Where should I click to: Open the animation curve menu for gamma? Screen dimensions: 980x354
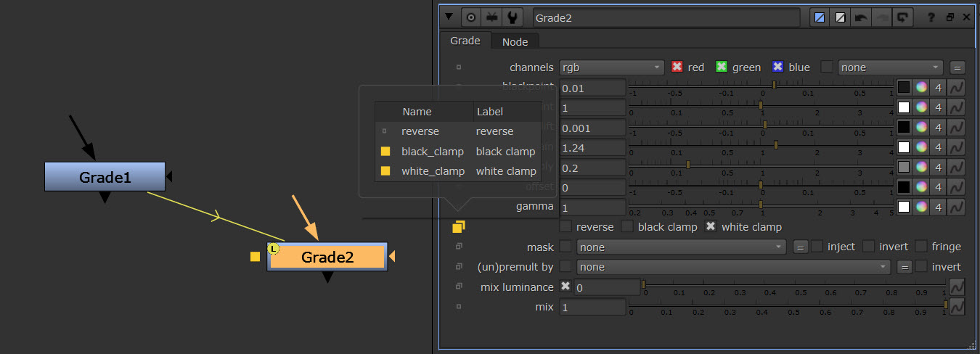(x=957, y=207)
